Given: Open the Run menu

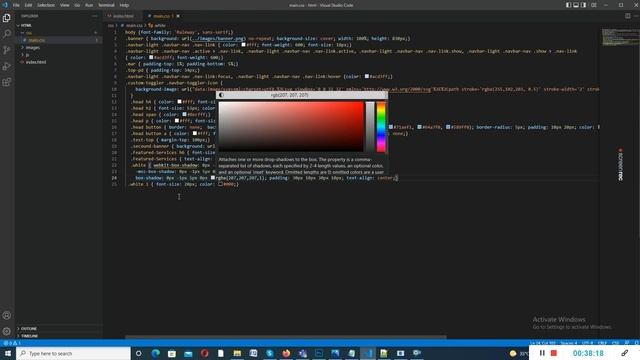Looking at the screenshot, I should [89, 5].
